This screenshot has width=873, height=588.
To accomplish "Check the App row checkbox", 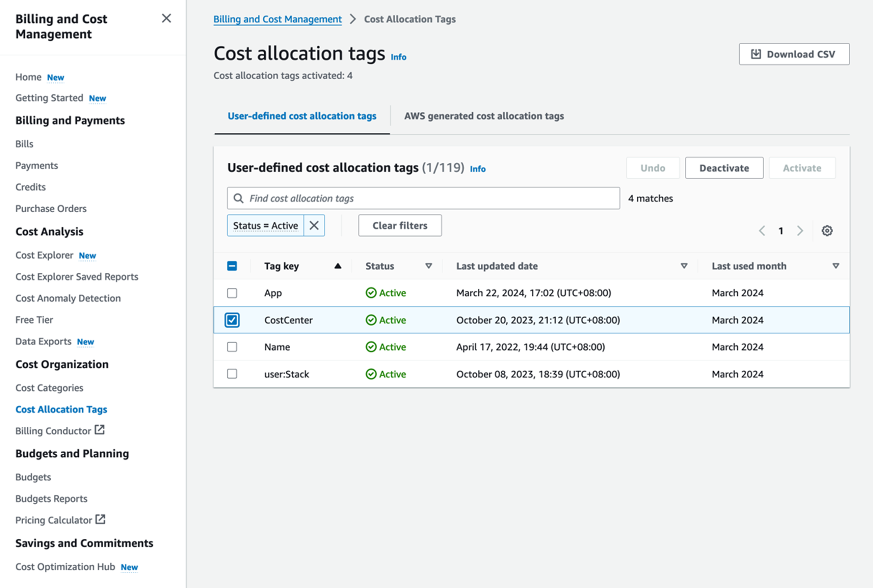I will [x=232, y=293].
